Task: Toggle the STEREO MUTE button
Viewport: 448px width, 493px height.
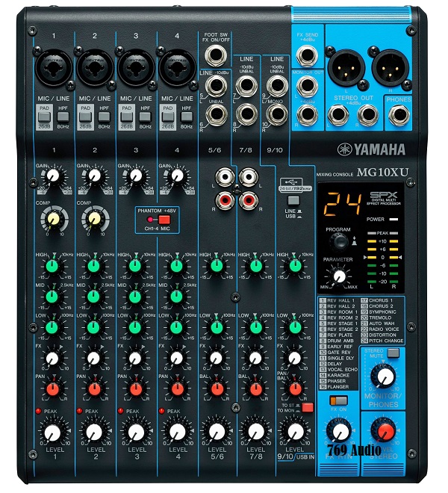Action: pyautogui.click(x=393, y=353)
